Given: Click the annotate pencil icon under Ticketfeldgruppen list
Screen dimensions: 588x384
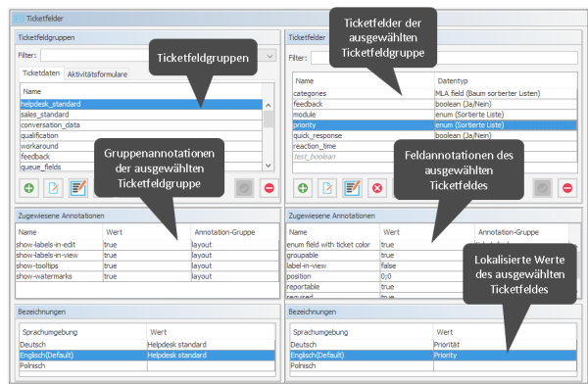Looking at the screenshot, I should click(x=78, y=188).
